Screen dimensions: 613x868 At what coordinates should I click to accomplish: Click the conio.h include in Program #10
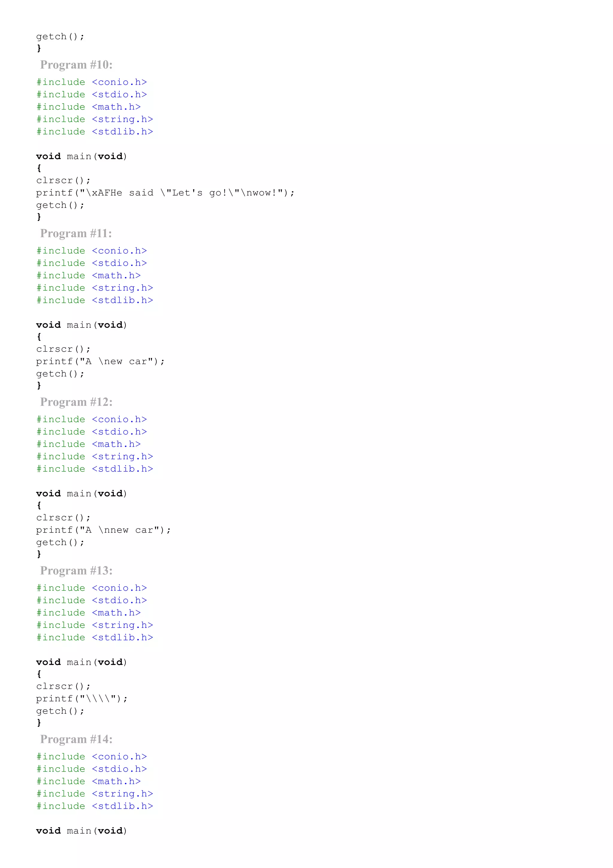click(x=91, y=82)
